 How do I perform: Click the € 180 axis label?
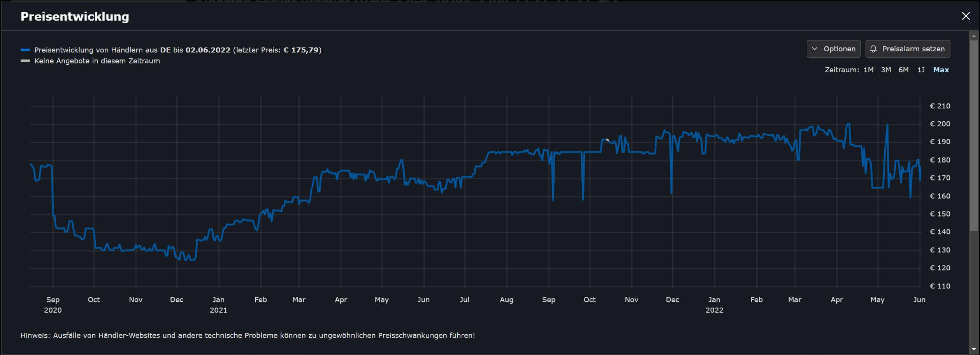coord(940,160)
